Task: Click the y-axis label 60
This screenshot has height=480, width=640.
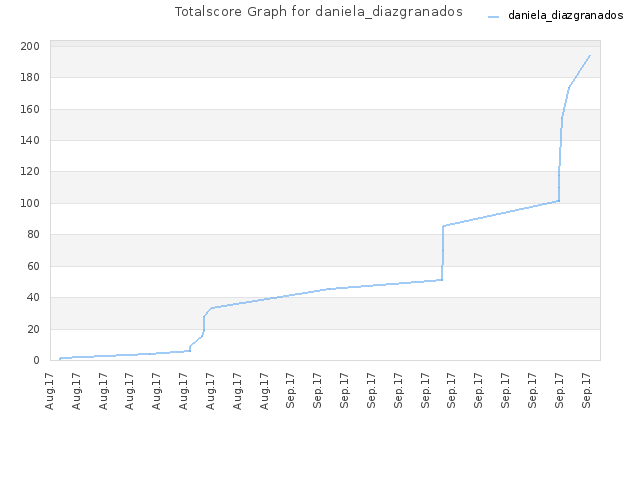Action: [x=33, y=266]
